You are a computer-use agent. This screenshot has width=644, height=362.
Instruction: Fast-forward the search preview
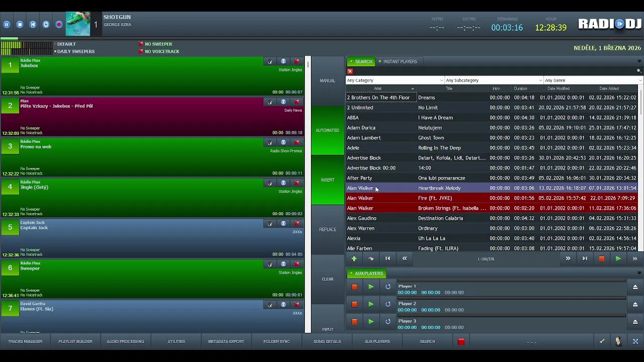[x=635, y=259]
